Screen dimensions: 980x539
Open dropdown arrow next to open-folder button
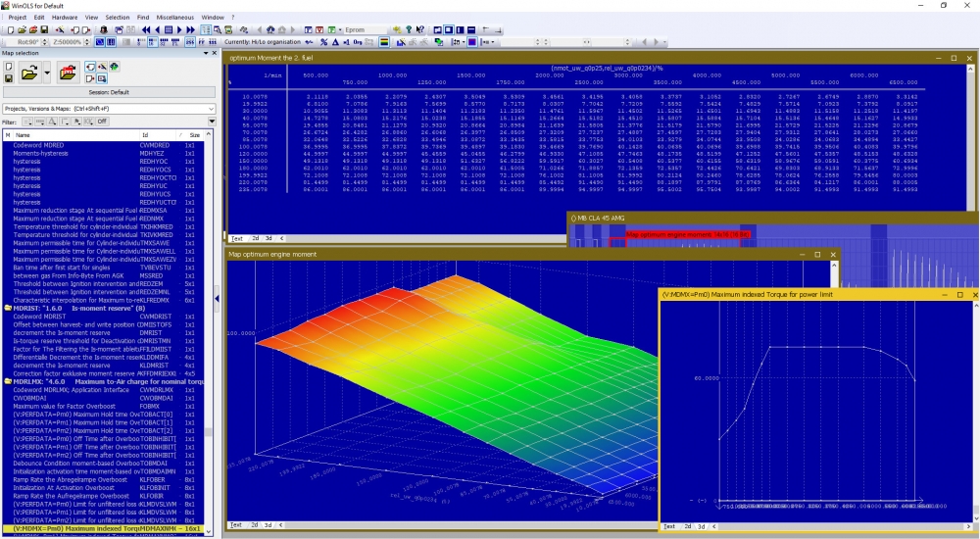(x=46, y=73)
